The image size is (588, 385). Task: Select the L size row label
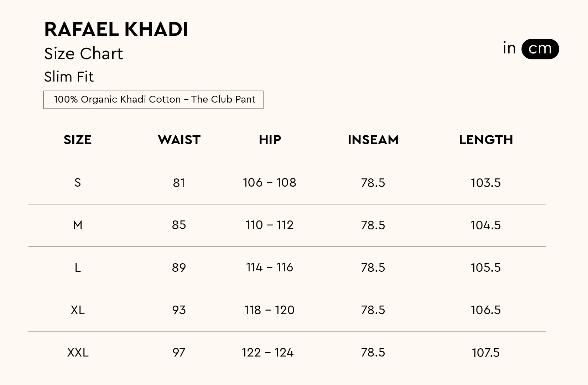click(x=78, y=267)
